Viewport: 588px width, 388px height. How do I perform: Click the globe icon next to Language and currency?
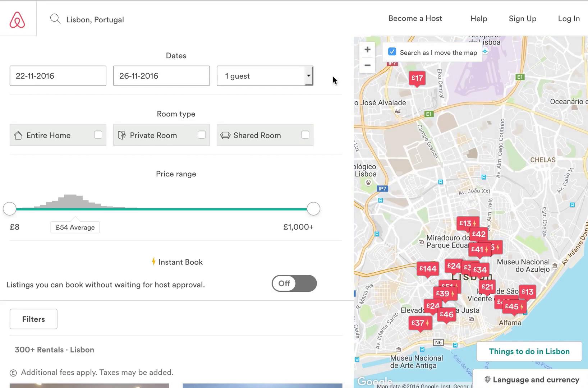(487, 379)
